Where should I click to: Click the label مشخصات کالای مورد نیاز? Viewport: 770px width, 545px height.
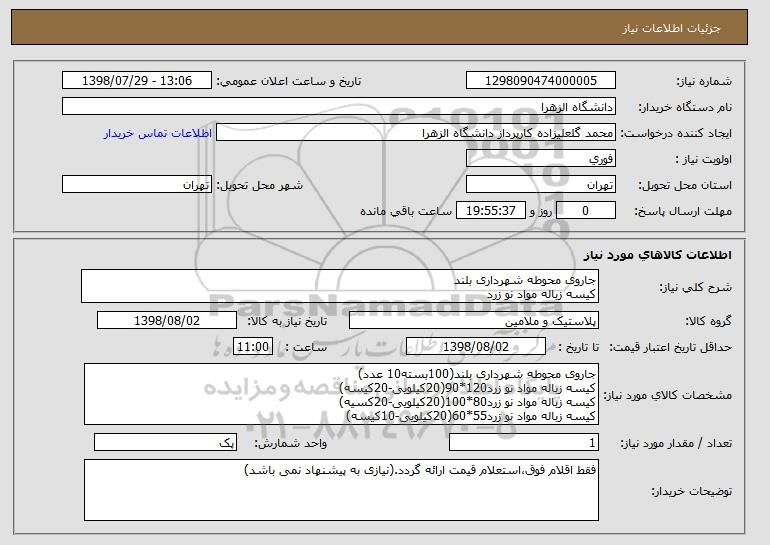pos(667,395)
